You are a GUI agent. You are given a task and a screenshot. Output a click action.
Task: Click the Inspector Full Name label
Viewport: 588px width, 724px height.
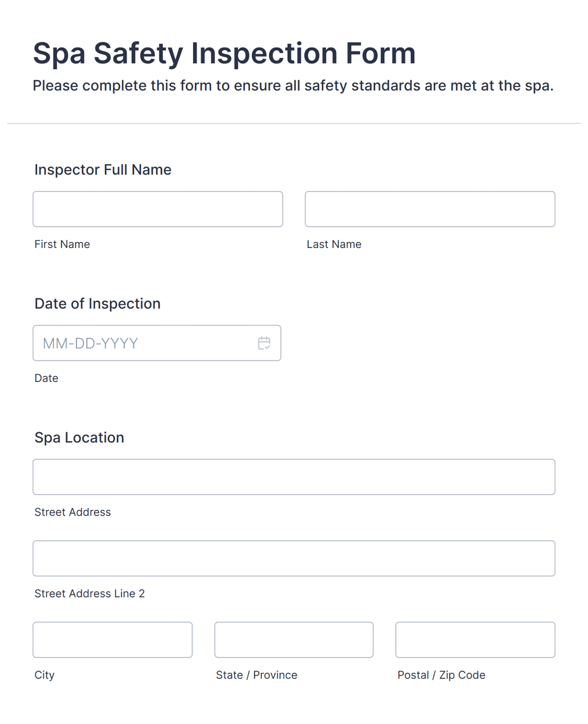[x=103, y=170]
